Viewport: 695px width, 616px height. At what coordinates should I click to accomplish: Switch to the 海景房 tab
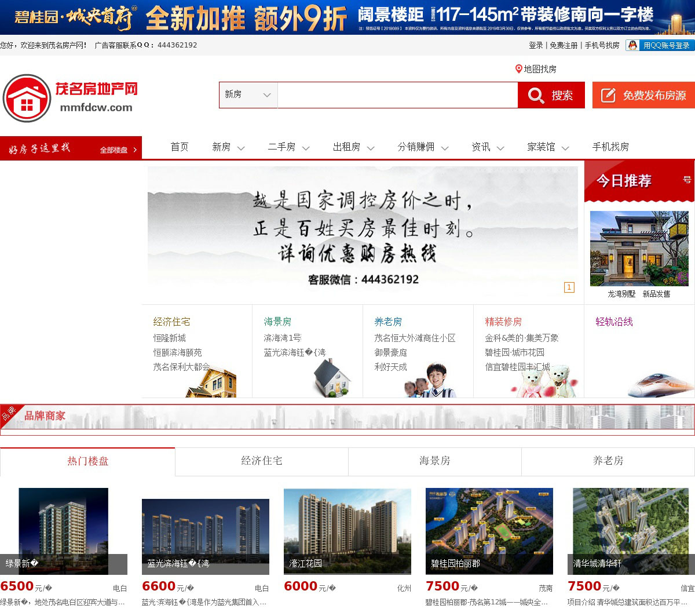(435, 461)
